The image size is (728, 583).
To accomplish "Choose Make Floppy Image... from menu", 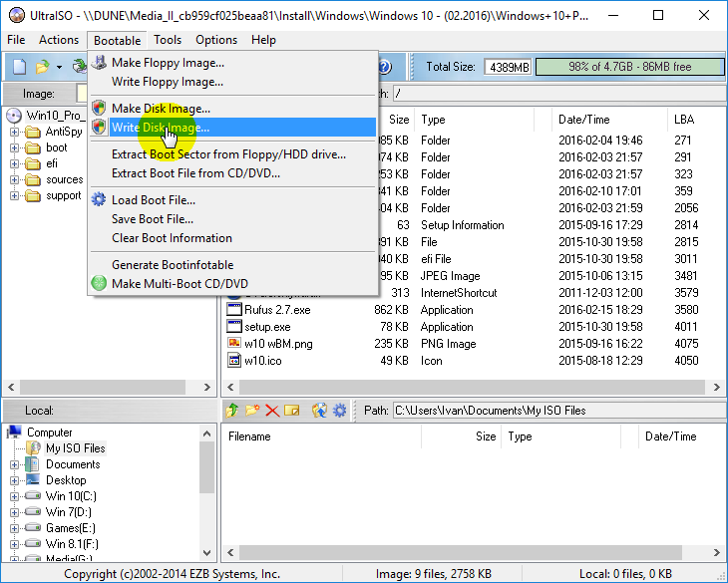I will 233,63.
